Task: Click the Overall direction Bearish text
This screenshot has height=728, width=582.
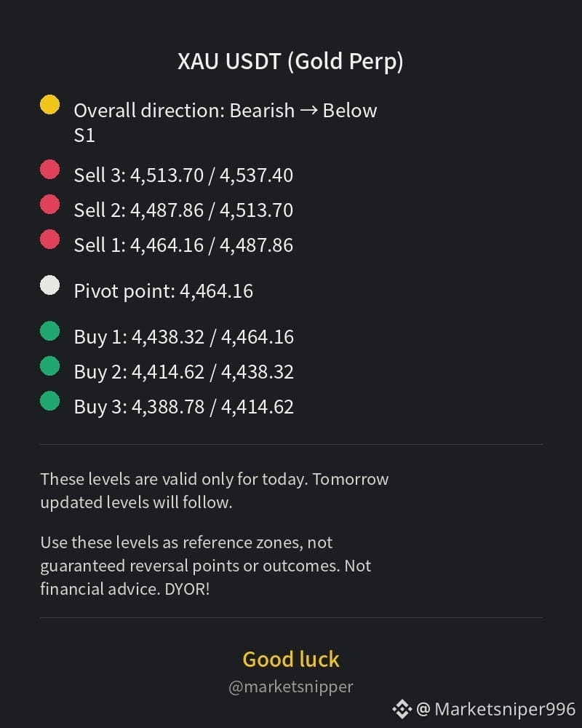Action: pyautogui.click(x=226, y=123)
